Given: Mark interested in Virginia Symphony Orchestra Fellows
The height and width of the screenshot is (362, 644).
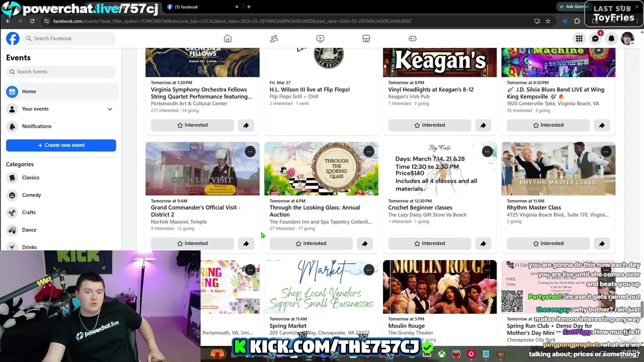Looking at the screenshot, I should (192, 125).
